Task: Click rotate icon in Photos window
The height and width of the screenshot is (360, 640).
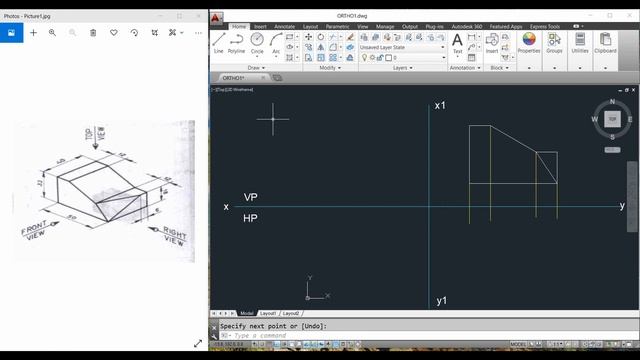Action: tap(134, 33)
